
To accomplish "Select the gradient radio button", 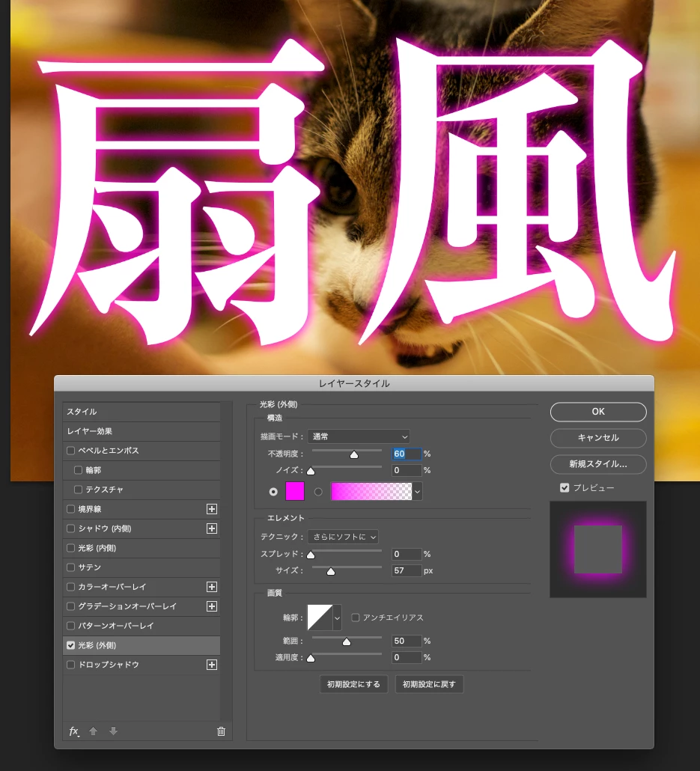I will [x=318, y=492].
